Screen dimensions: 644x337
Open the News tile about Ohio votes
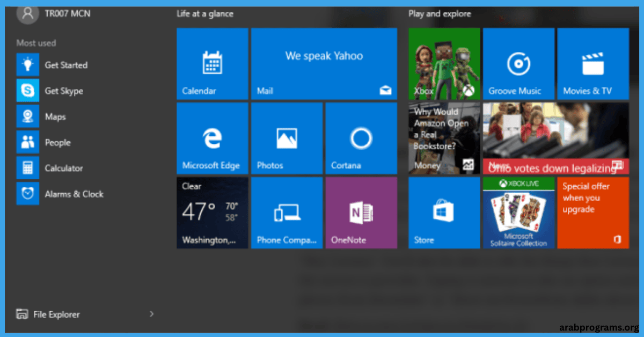click(x=556, y=138)
